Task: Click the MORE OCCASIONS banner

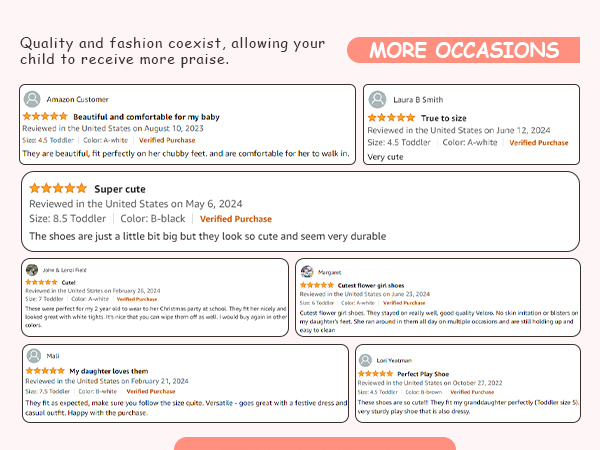Action: (463, 50)
